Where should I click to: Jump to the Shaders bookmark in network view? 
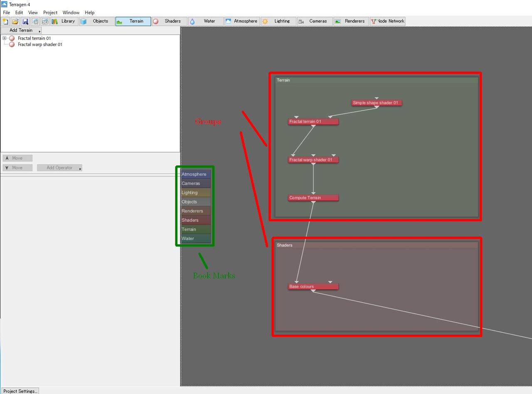tap(195, 220)
